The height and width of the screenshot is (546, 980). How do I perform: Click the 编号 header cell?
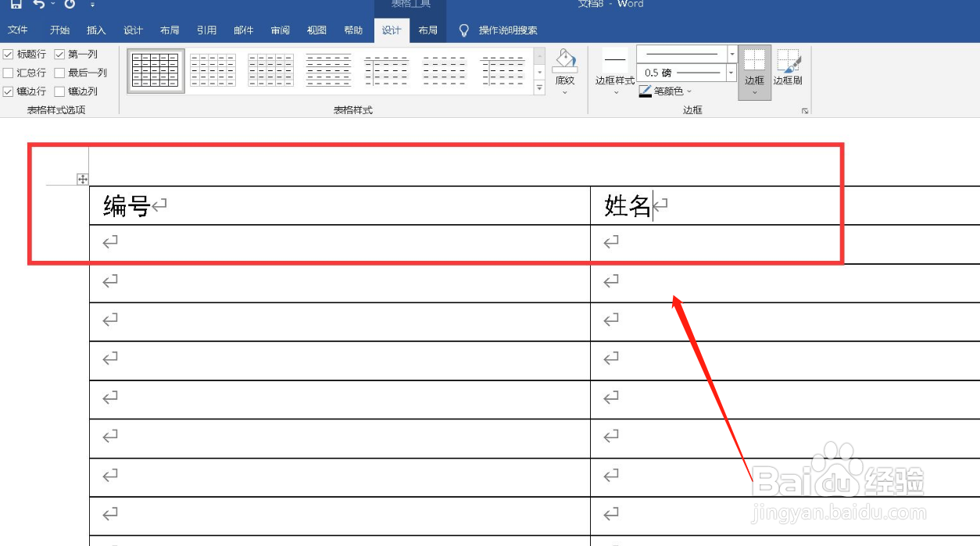(340, 205)
